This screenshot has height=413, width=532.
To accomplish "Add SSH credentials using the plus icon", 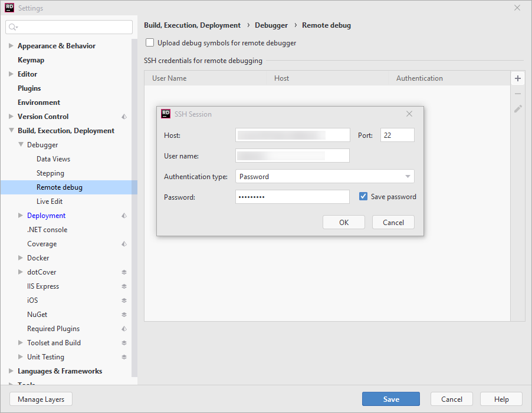I will click(x=517, y=78).
